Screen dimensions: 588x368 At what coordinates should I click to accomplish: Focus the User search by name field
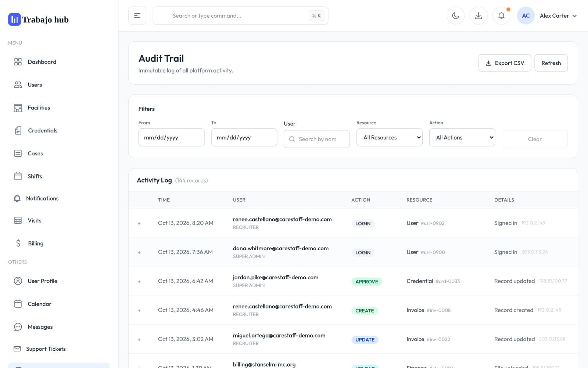[x=317, y=139]
